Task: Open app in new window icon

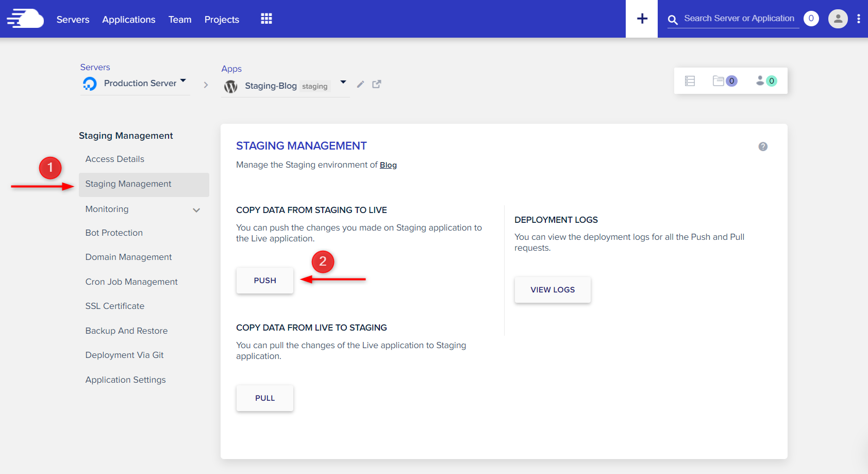Action: 377,84
